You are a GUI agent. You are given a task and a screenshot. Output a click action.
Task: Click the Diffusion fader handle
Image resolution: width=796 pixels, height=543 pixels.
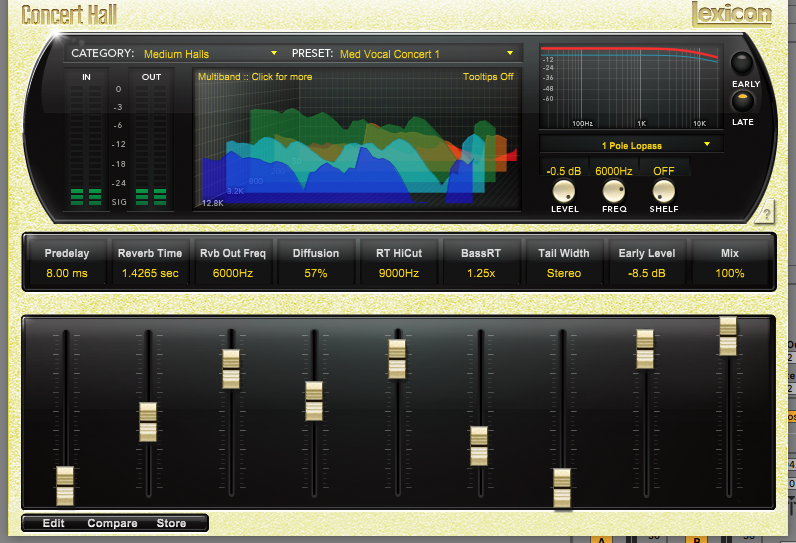tap(314, 401)
